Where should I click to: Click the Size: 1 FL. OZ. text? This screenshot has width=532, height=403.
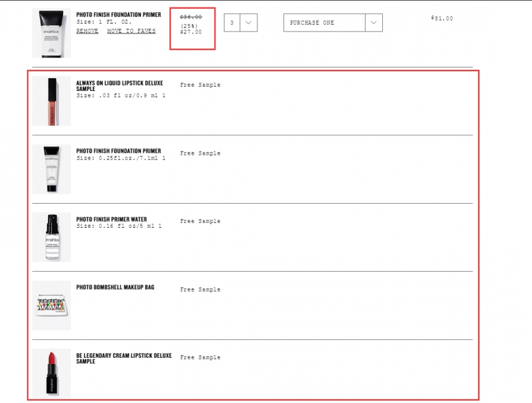(104, 22)
